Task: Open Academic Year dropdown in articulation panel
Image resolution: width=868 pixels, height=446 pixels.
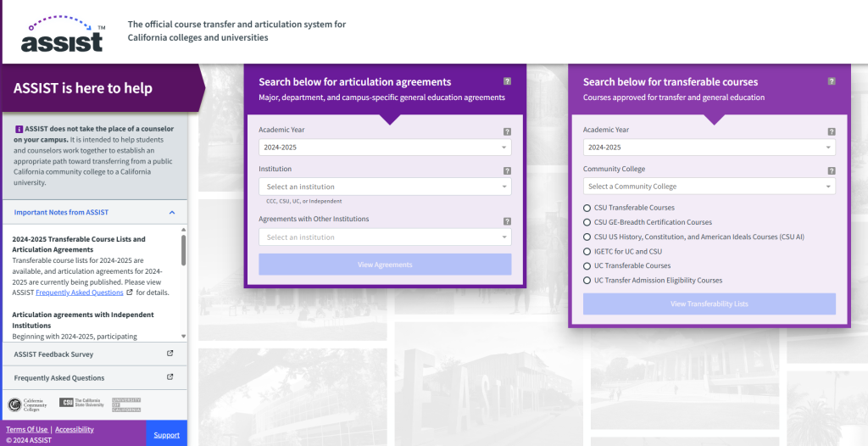Action: [x=385, y=148]
